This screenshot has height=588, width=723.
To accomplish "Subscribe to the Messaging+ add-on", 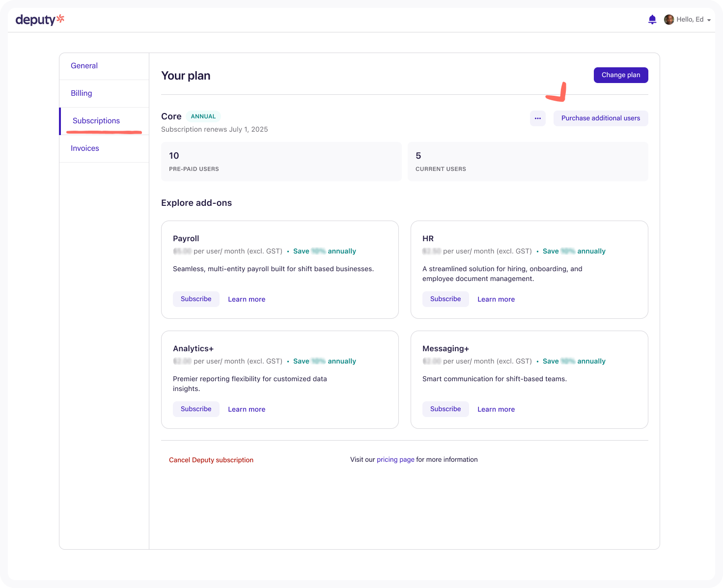I will 445,409.
